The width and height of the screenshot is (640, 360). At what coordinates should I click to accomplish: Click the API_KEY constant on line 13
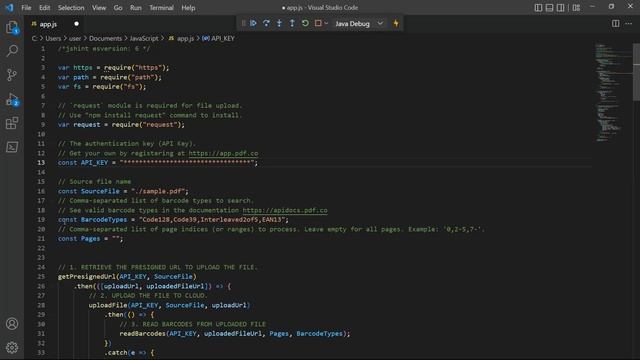tap(94, 163)
